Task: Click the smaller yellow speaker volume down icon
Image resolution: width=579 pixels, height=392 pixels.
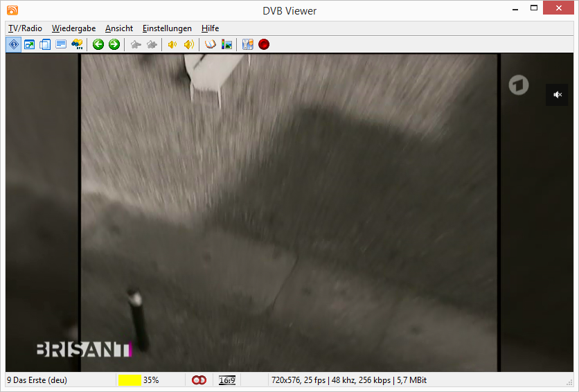Action: [x=172, y=44]
